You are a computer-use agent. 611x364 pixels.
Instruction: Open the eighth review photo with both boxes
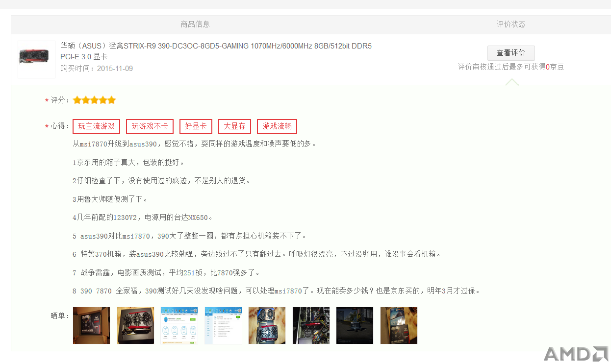pos(399,326)
